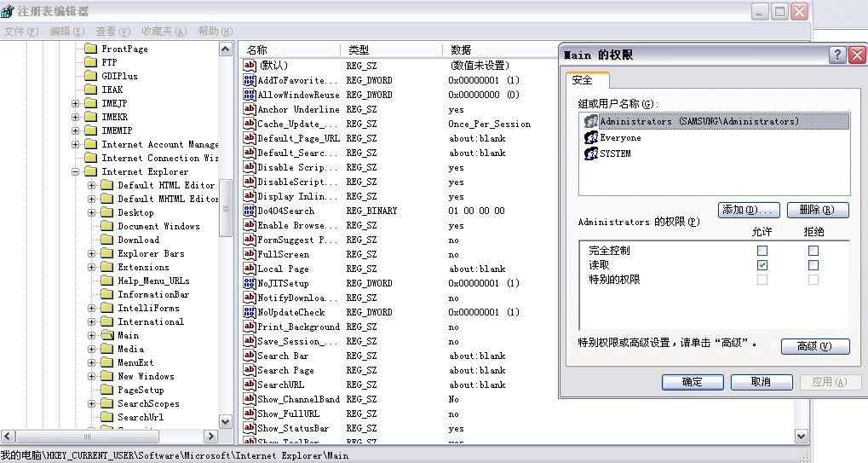Click the 名称 (Name) column header
This screenshot has width=868, height=463.
291,49
